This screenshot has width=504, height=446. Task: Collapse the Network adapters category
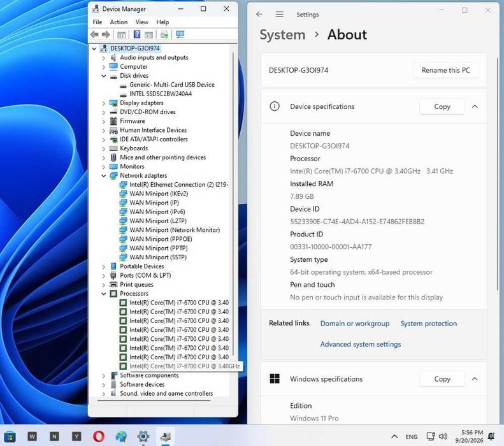click(x=103, y=176)
